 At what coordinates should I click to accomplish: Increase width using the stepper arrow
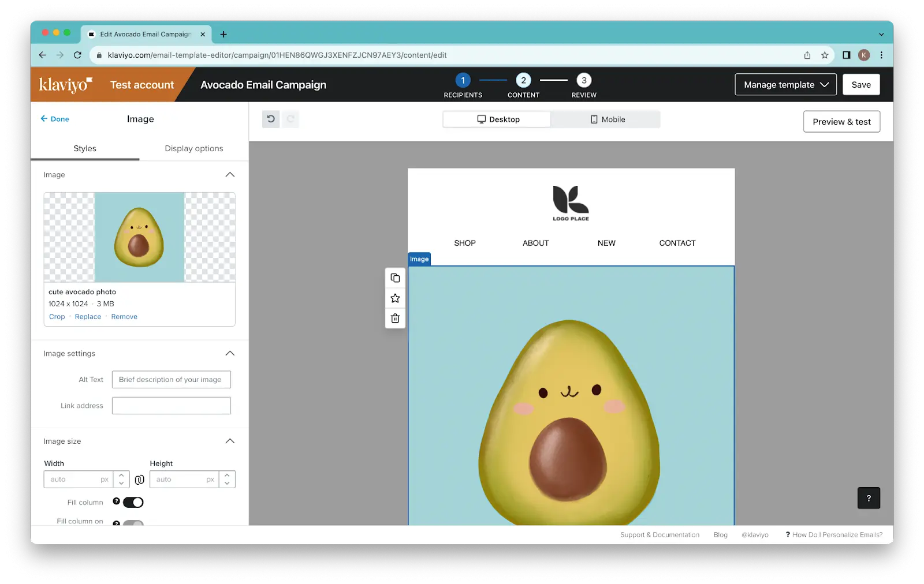coord(121,476)
